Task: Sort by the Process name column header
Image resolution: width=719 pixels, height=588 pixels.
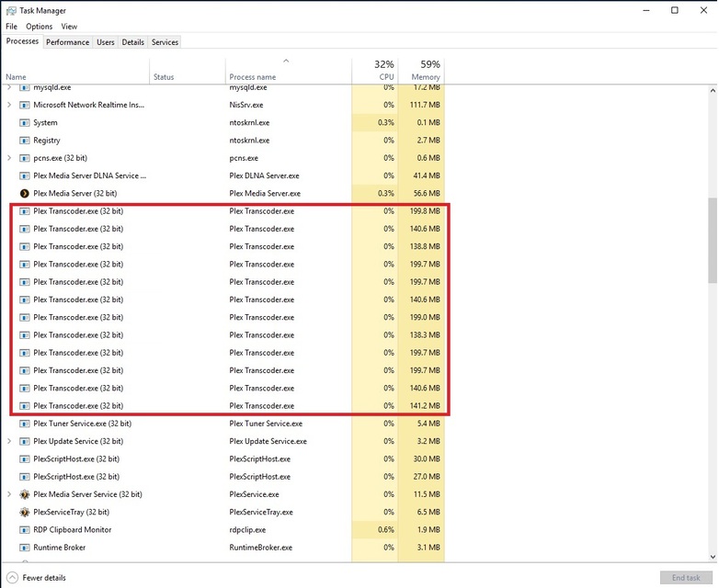Action: 289,71
